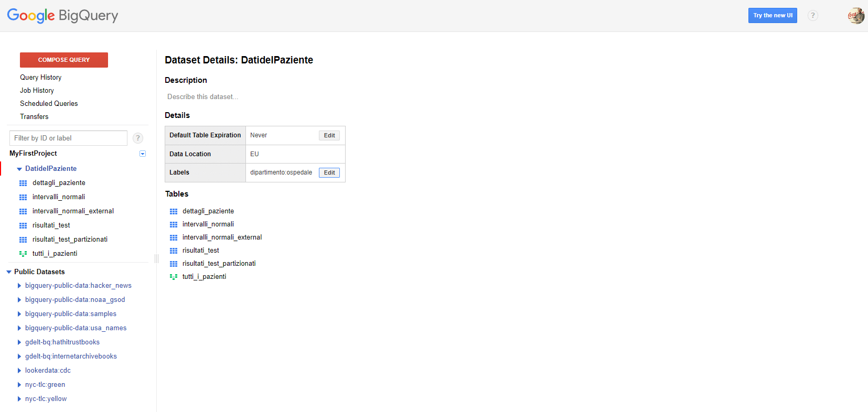
Task: Click Describe this dataset description field
Action: (x=202, y=96)
